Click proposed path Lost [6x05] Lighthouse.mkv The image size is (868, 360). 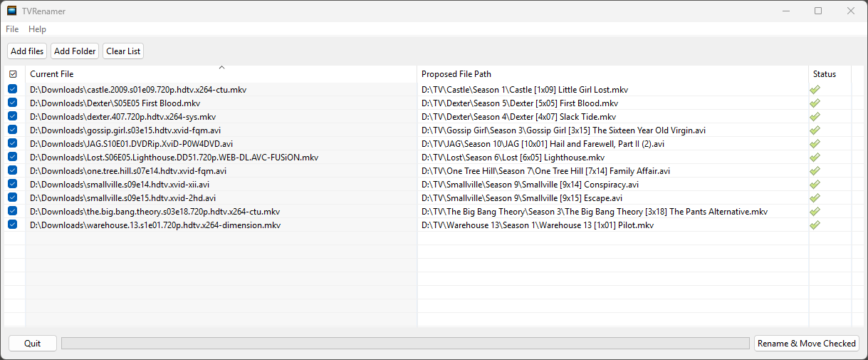(x=513, y=158)
